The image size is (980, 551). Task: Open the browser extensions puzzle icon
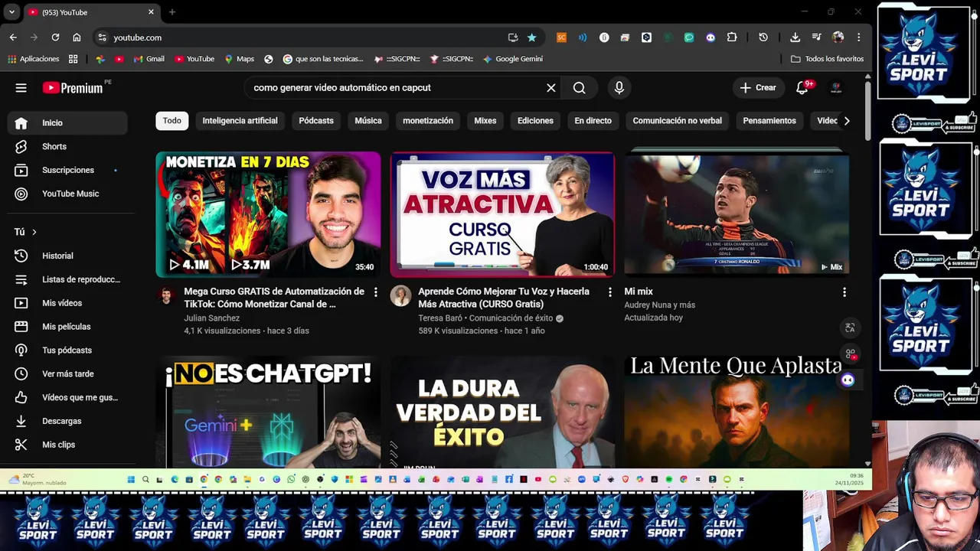732,37
